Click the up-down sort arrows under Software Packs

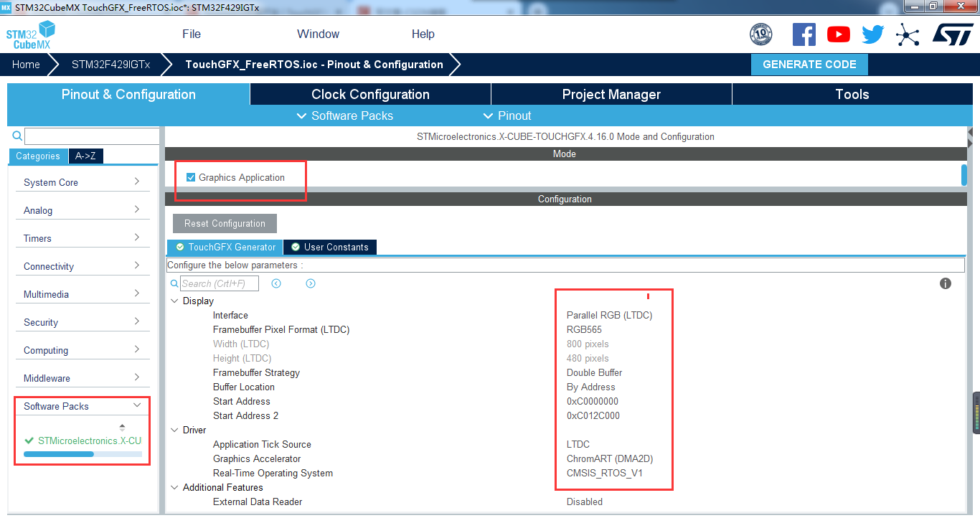point(122,428)
